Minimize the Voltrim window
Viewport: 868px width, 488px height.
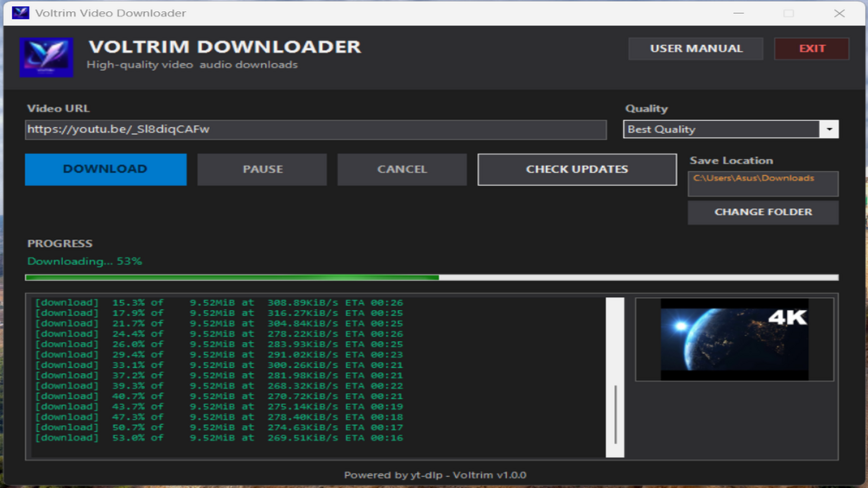coord(738,13)
